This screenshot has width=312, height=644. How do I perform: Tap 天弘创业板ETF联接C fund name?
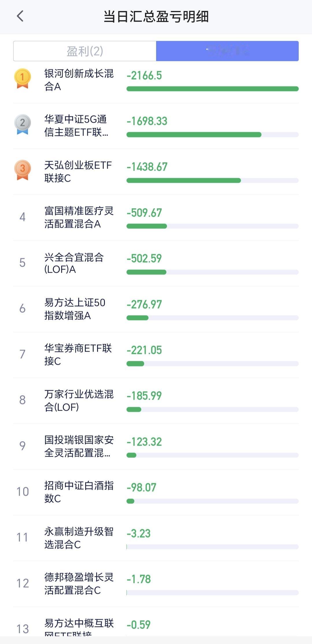coord(78,171)
